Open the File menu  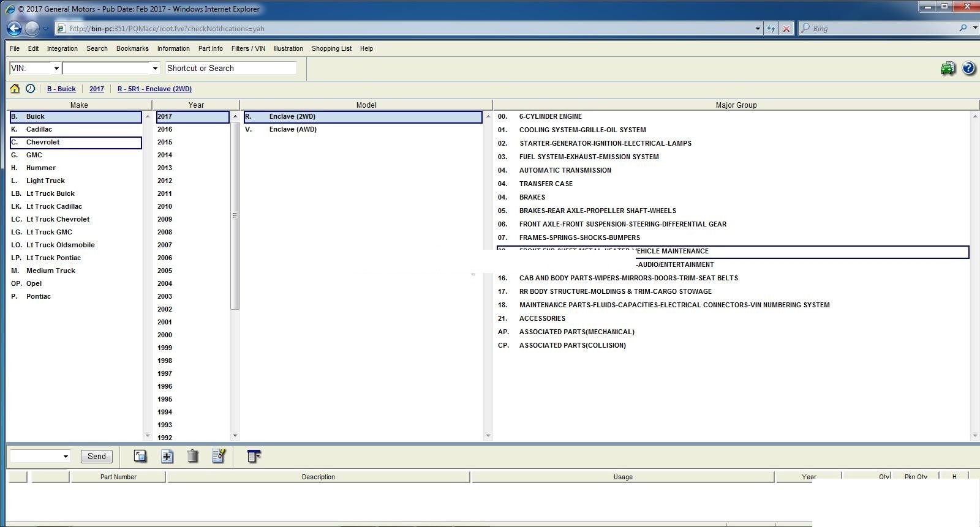click(15, 48)
